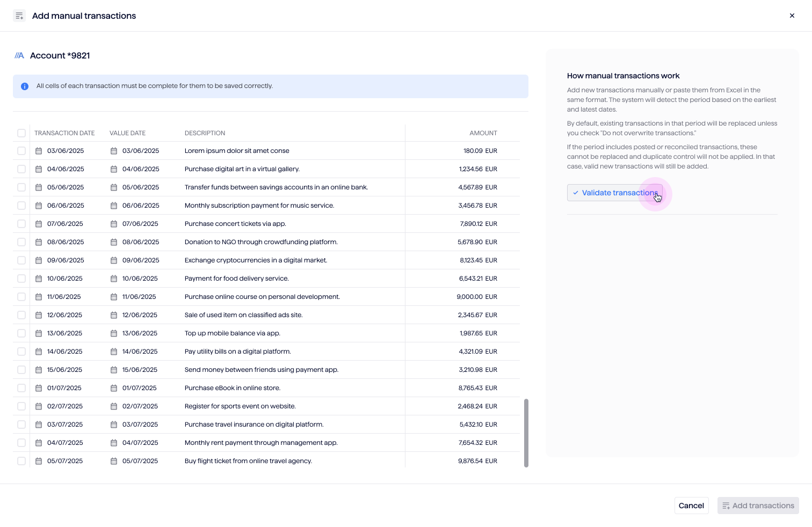
Task: Open the date picker on the concert tickets row
Action: point(38,223)
